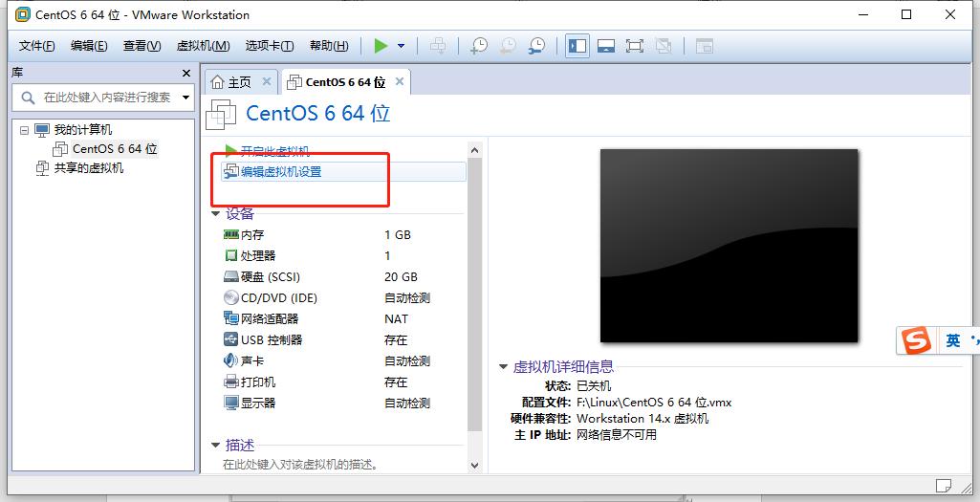Click the revert to snapshot toolbar icon
The width and height of the screenshot is (980, 502).
pos(508,46)
